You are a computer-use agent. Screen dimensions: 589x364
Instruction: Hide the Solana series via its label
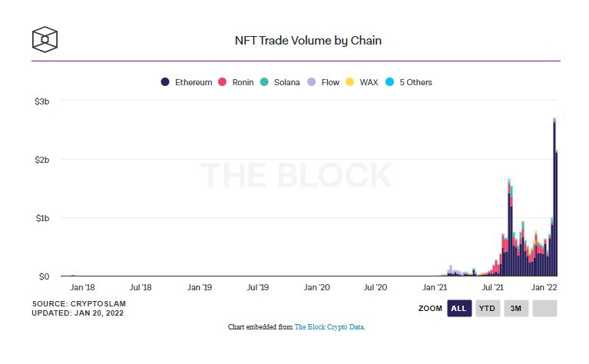[286, 82]
